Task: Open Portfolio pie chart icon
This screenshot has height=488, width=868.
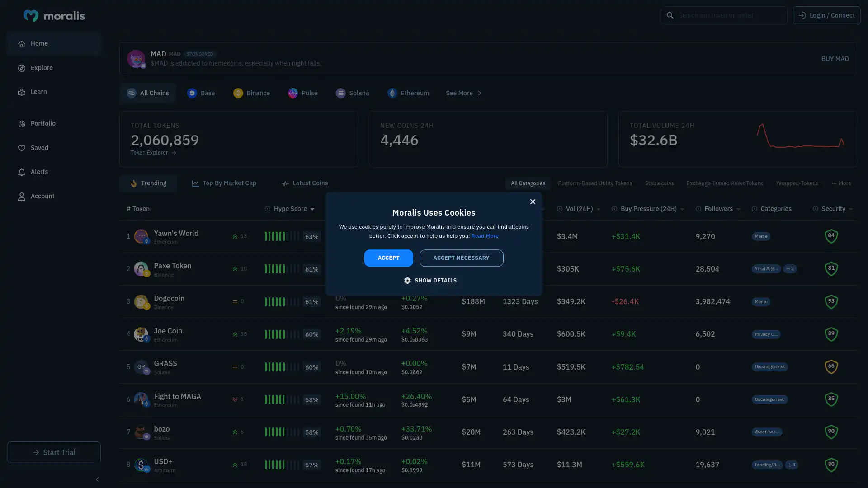Action: 21,124
